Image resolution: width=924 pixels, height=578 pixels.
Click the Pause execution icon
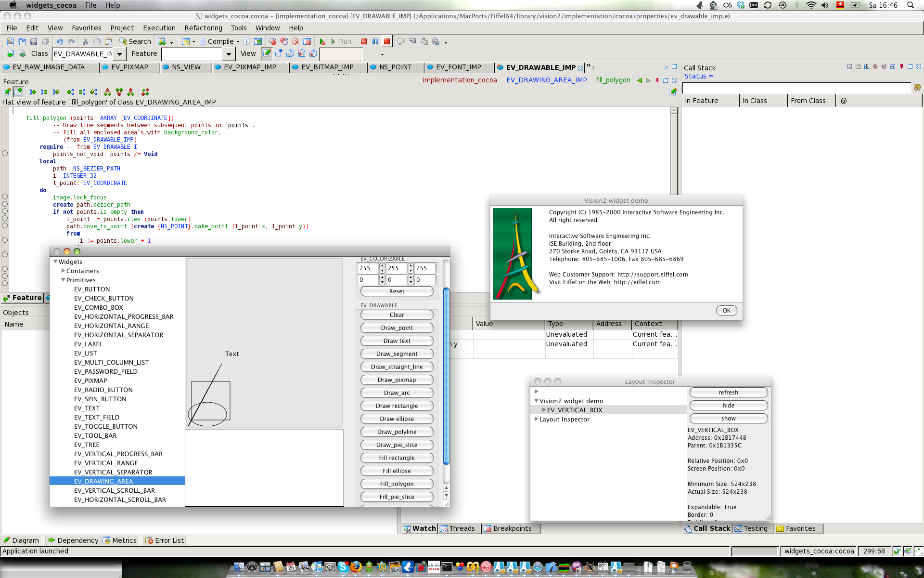coord(375,42)
